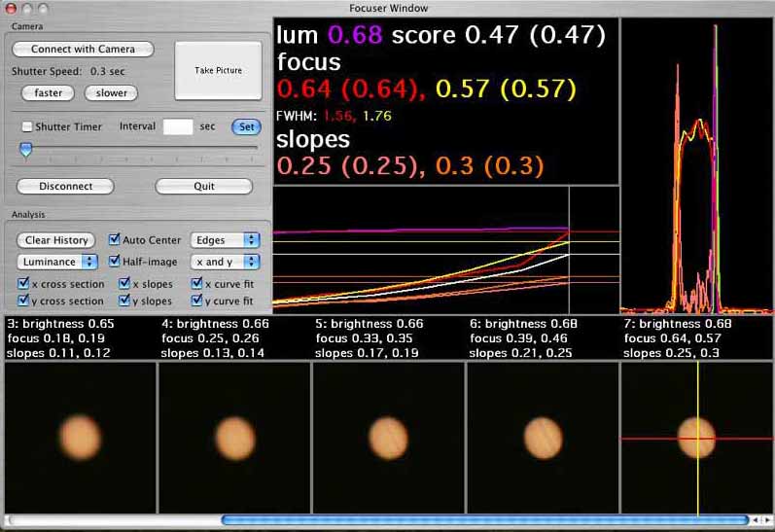Image resolution: width=775 pixels, height=532 pixels.
Task: Toggle the Auto Center checkbox
Action: [x=114, y=239]
